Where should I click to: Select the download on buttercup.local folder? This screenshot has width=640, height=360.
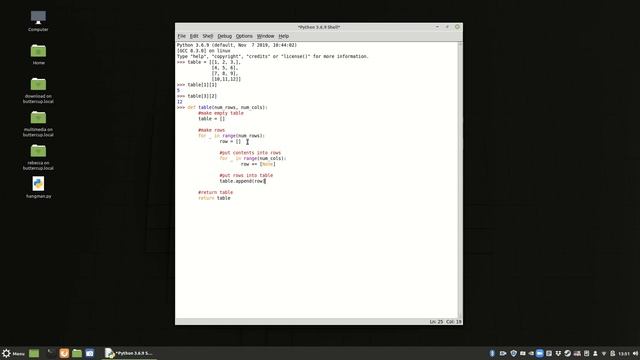pos(38,90)
